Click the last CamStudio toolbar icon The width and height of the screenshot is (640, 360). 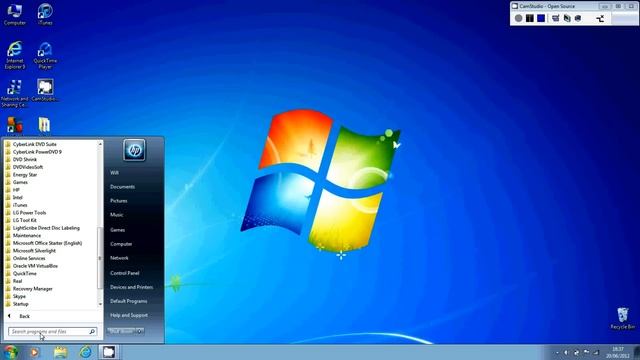pos(600,18)
